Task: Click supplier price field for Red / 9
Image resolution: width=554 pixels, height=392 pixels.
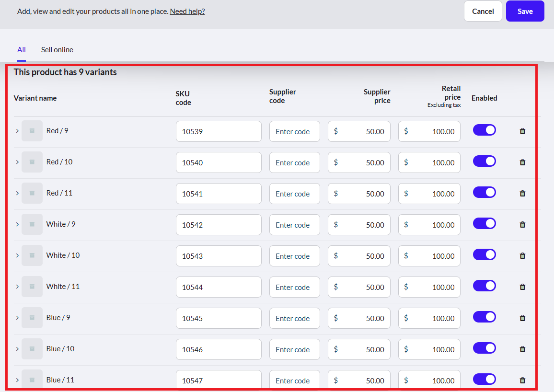Action: (359, 131)
